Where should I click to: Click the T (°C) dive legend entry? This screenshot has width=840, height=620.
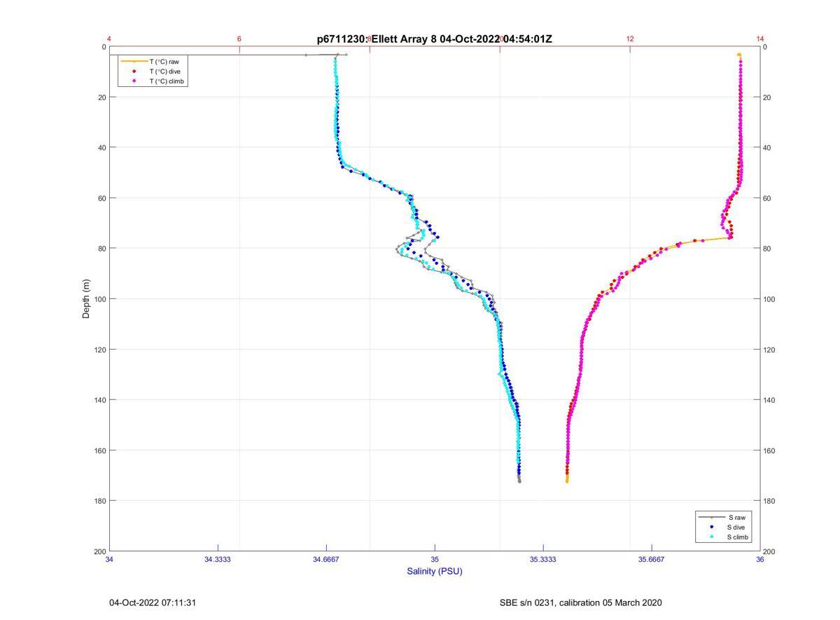point(153,71)
